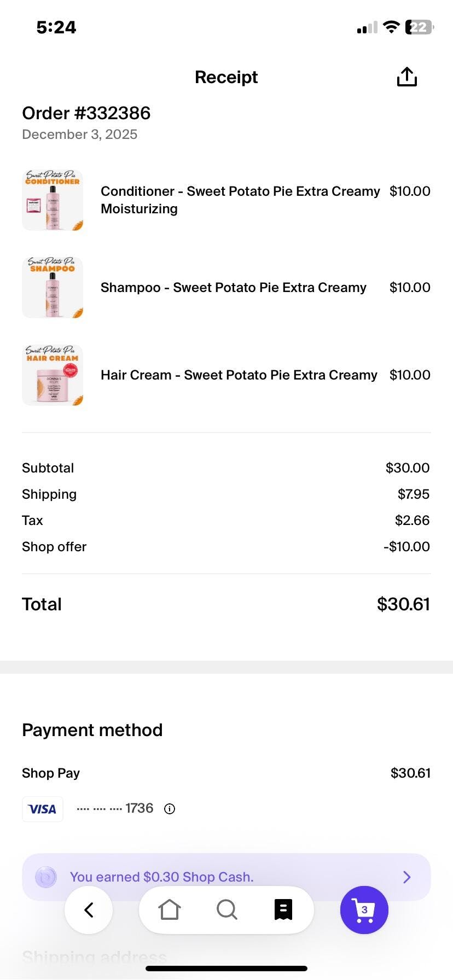The width and height of the screenshot is (453, 980).
Task: Select the Orders receipt tab icon
Action: point(283,910)
